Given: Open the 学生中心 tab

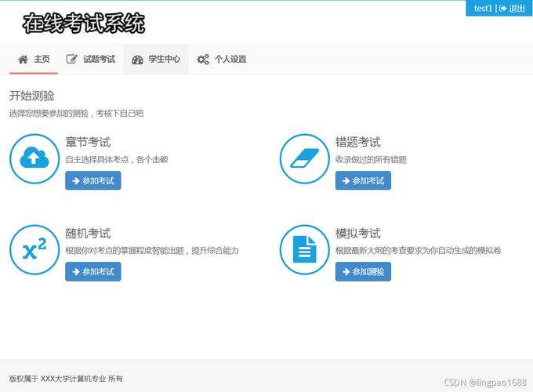Looking at the screenshot, I should pyautogui.click(x=156, y=59).
